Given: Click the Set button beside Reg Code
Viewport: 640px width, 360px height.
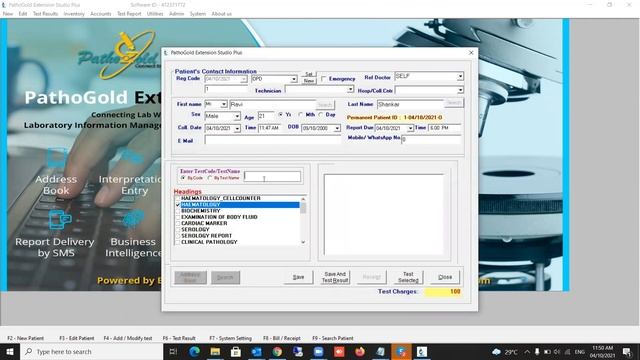Looking at the screenshot, I should click(x=309, y=74).
